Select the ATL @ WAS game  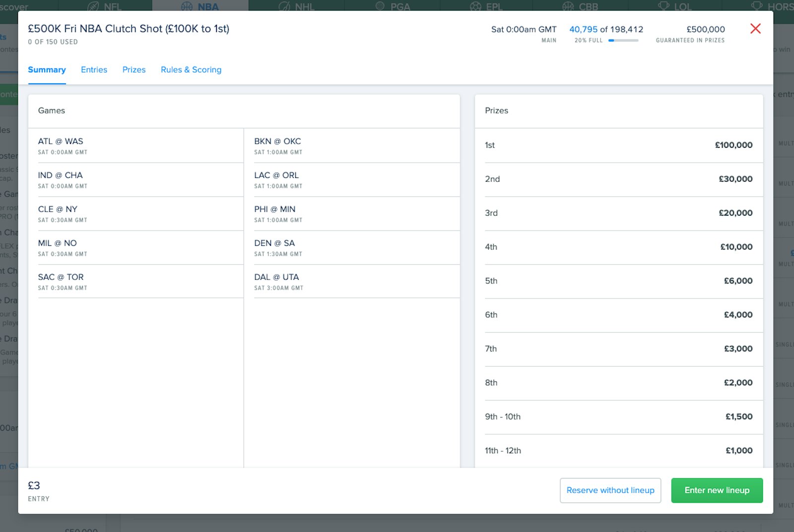coord(61,146)
